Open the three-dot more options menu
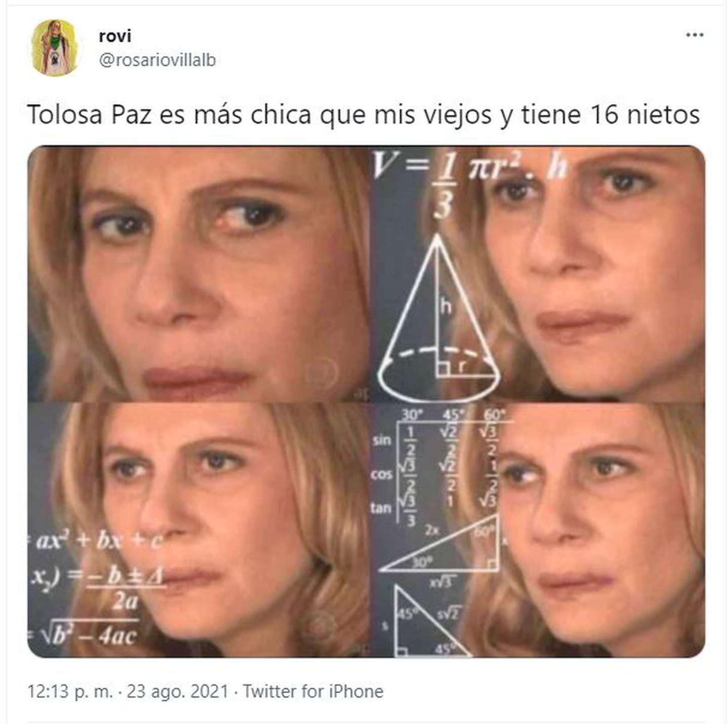 pos(695,35)
